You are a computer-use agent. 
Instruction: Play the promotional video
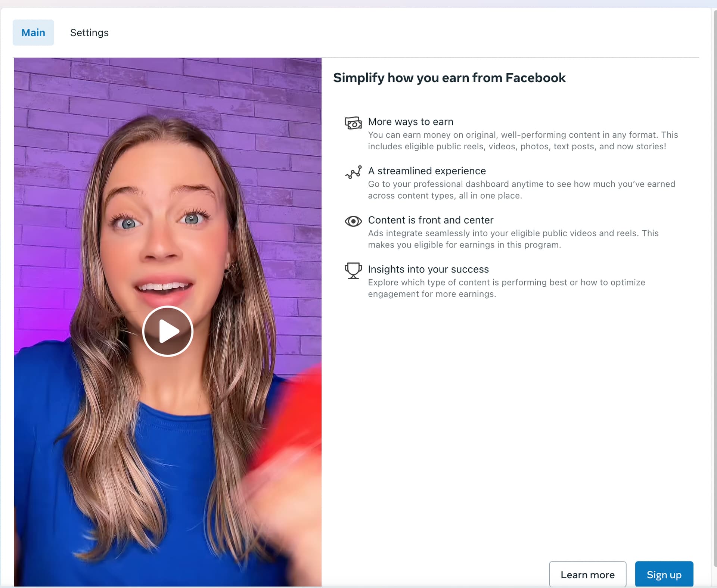(168, 331)
